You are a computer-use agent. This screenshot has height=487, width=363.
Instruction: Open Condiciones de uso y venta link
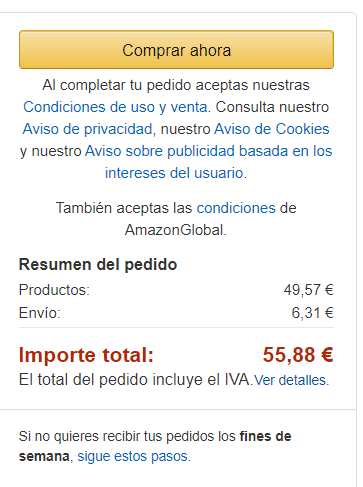click(x=116, y=107)
